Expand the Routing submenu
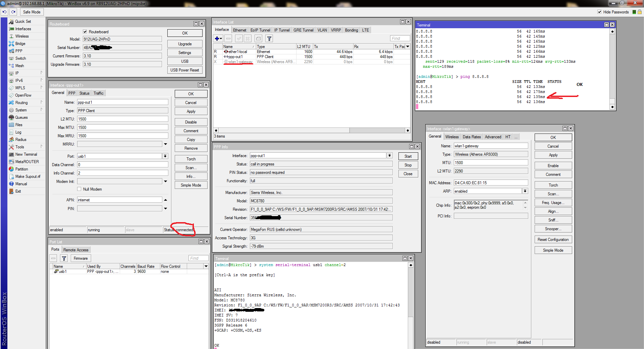The width and height of the screenshot is (644, 349). [42, 102]
